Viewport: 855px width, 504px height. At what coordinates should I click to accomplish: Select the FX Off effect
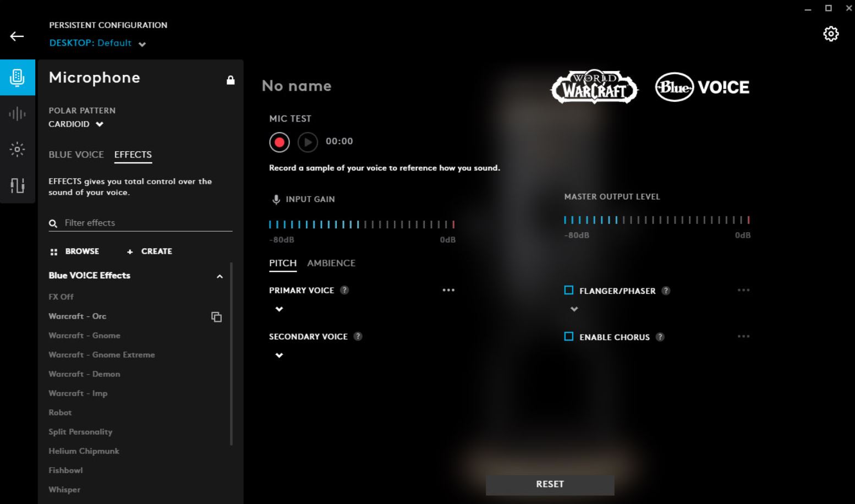click(61, 297)
